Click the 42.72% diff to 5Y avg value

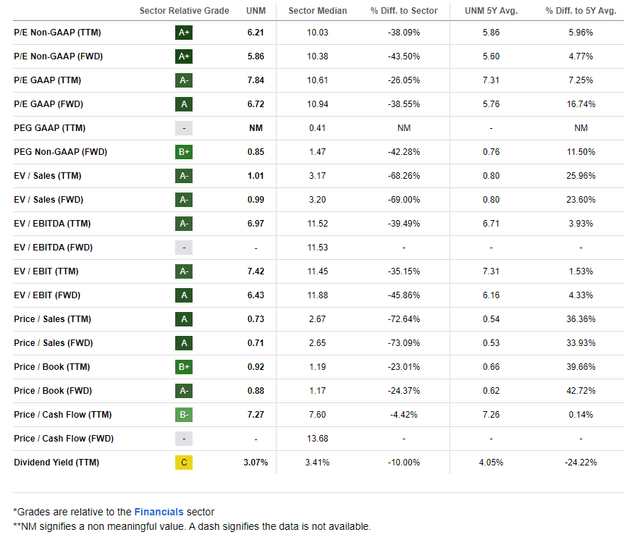pyautogui.click(x=581, y=391)
